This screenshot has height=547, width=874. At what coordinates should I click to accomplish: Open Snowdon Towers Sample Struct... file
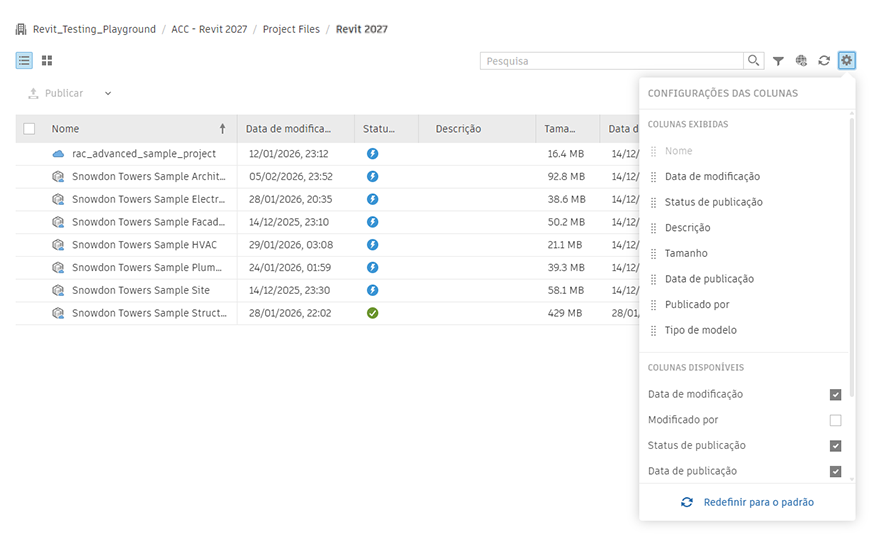click(x=149, y=313)
